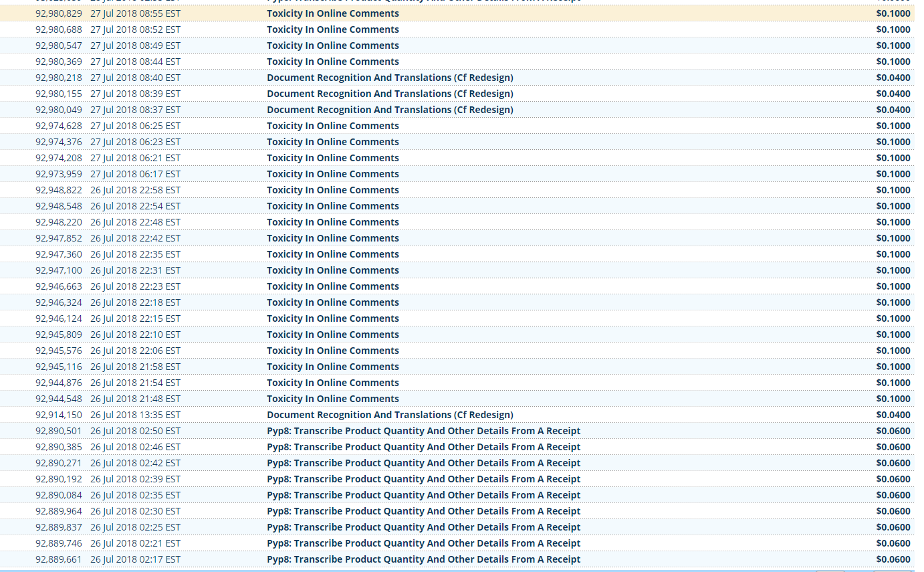
Task: Open Document Recognition And Translations in row 92,914,150
Action: 390,415
